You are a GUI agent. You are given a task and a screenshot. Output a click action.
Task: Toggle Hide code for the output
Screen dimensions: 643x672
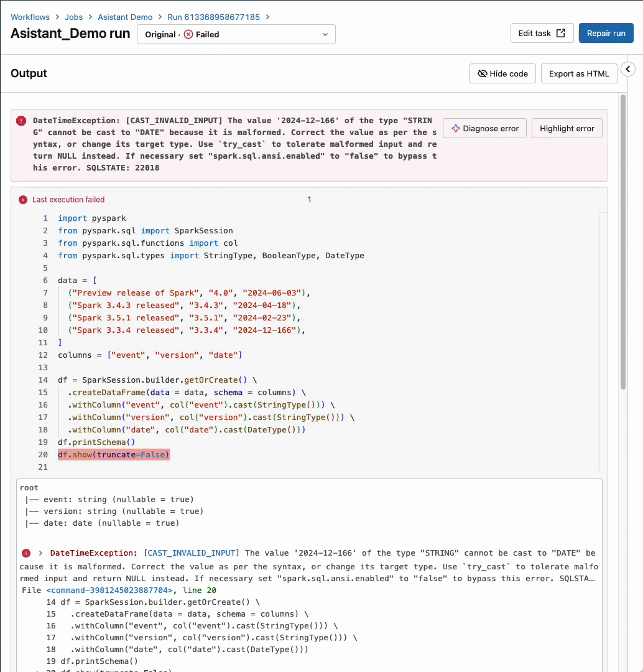pyautogui.click(x=502, y=73)
